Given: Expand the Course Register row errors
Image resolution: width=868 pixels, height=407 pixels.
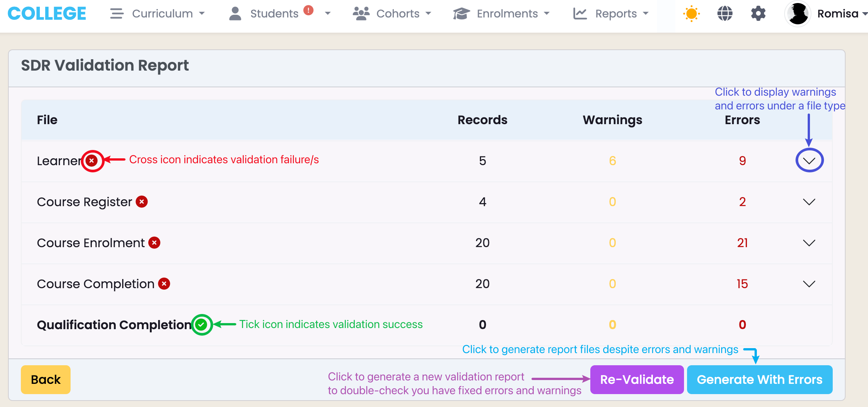Looking at the screenshot, I should (x=809, y=202).
